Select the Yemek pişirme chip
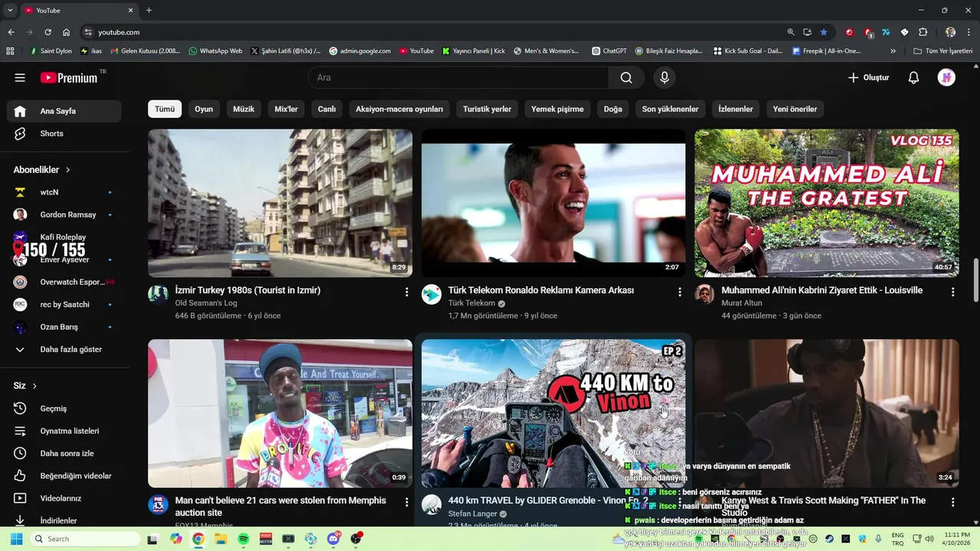The height and width of the screenshot is (551, 980). point(557,109)
